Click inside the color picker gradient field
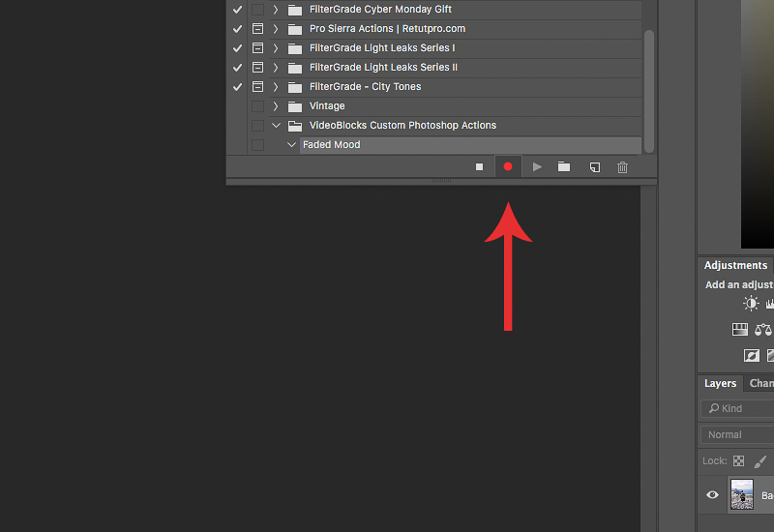 [758, 124]
